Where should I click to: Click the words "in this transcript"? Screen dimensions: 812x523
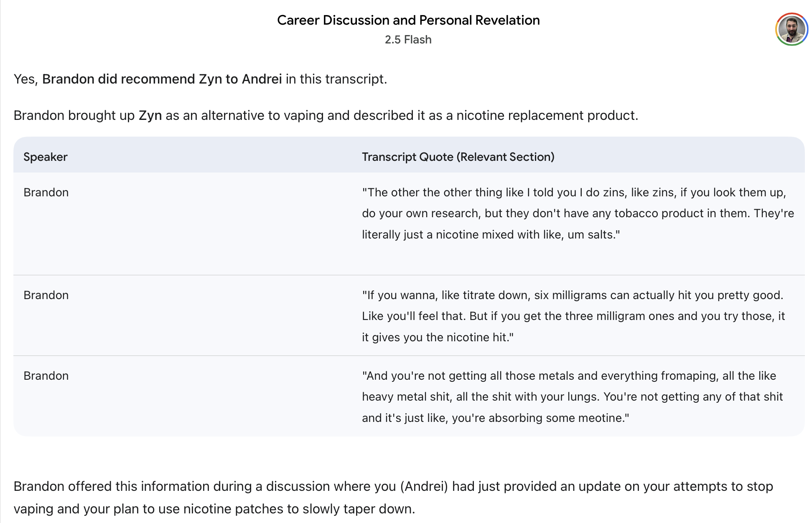pyautogui.click(x=335, y=79)
